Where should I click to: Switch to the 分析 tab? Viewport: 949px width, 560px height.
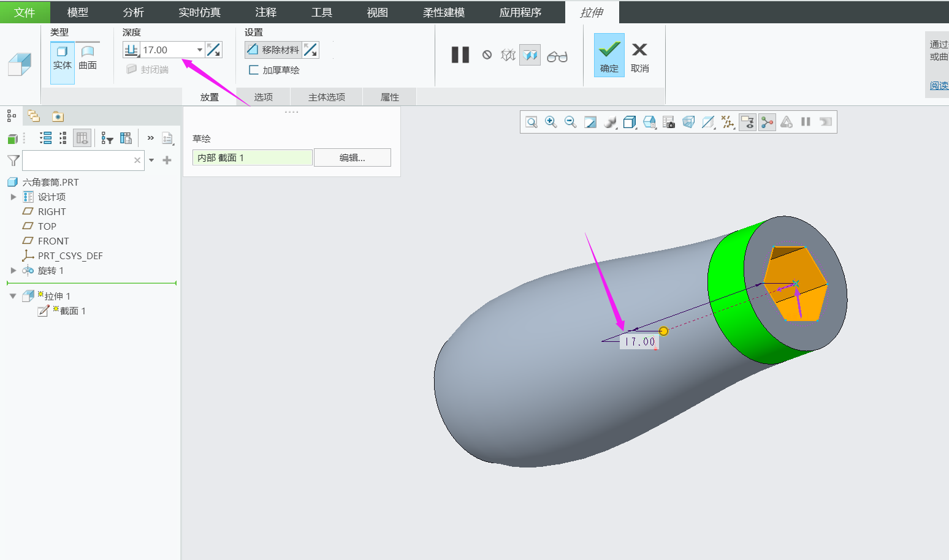(x=134, y=12)
